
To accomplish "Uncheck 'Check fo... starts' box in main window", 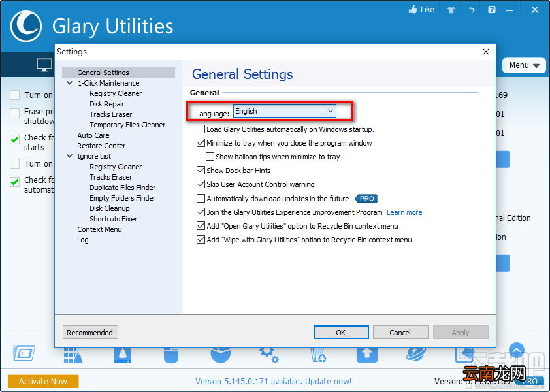I will (15, 139).
